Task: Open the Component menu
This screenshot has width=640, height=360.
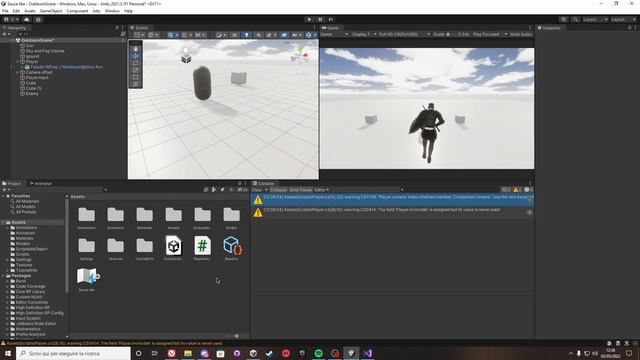Action: tap(77, 11)
